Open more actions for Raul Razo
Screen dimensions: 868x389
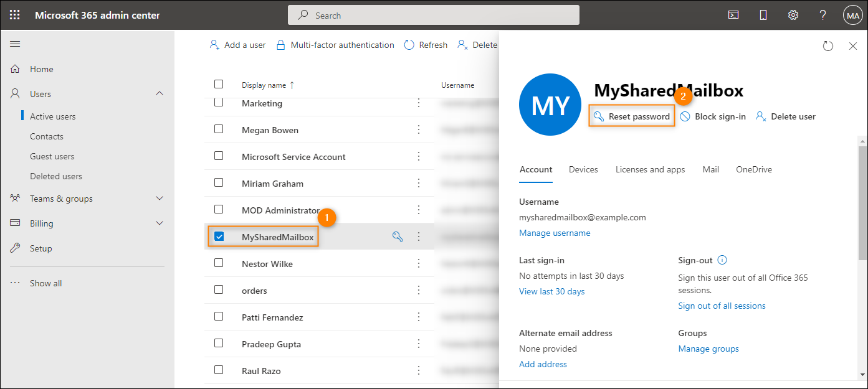click(419, 370)
